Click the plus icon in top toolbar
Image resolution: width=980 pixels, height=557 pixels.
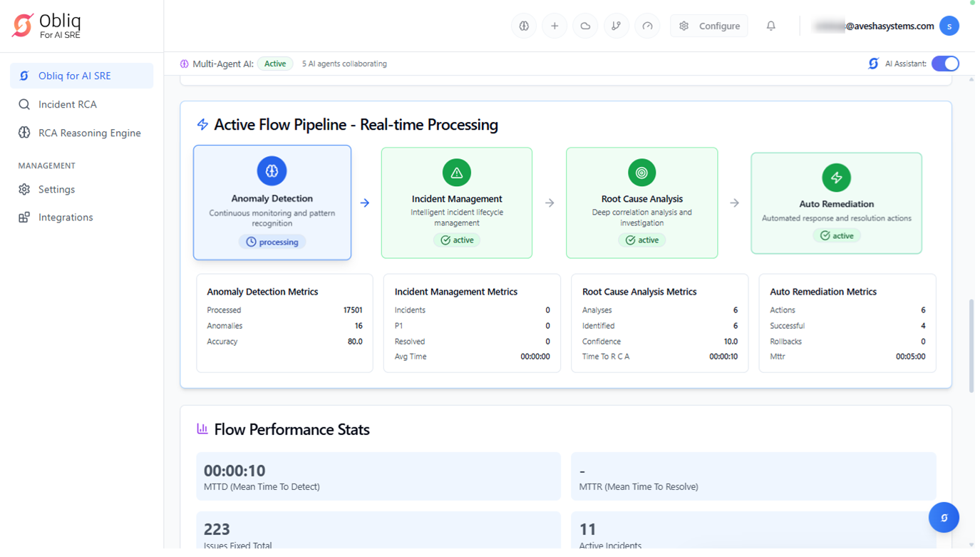(x=555, y=26)
